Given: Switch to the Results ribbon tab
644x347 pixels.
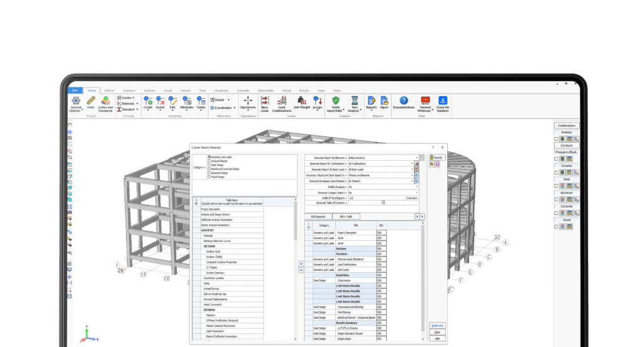Looking at the screenshot, I should (x=304, y=91).
